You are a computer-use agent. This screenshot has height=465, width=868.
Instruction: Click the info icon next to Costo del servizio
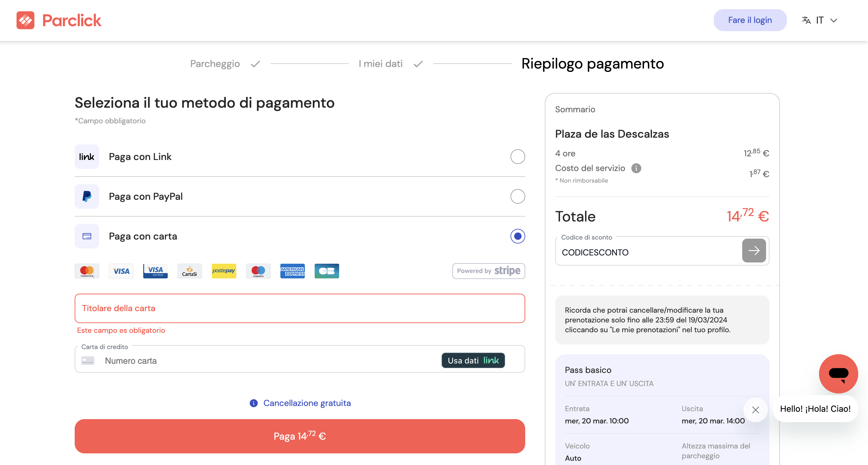point(637,168)
